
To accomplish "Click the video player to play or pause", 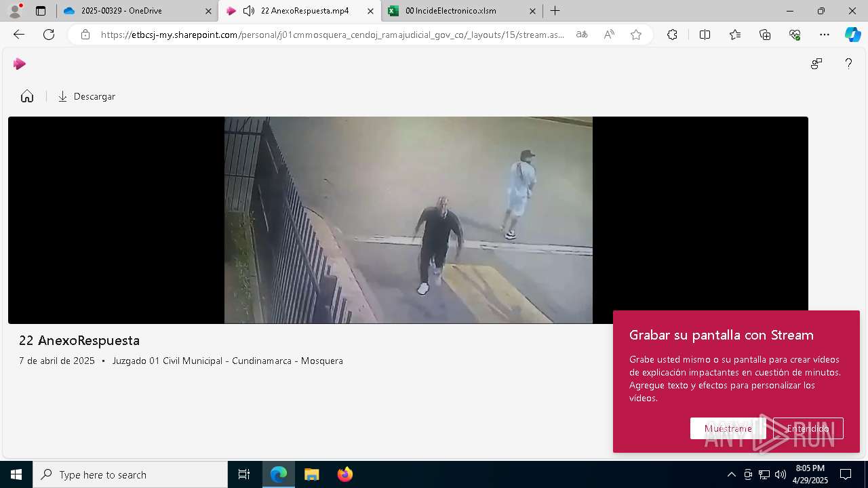I will pos(408,220).
